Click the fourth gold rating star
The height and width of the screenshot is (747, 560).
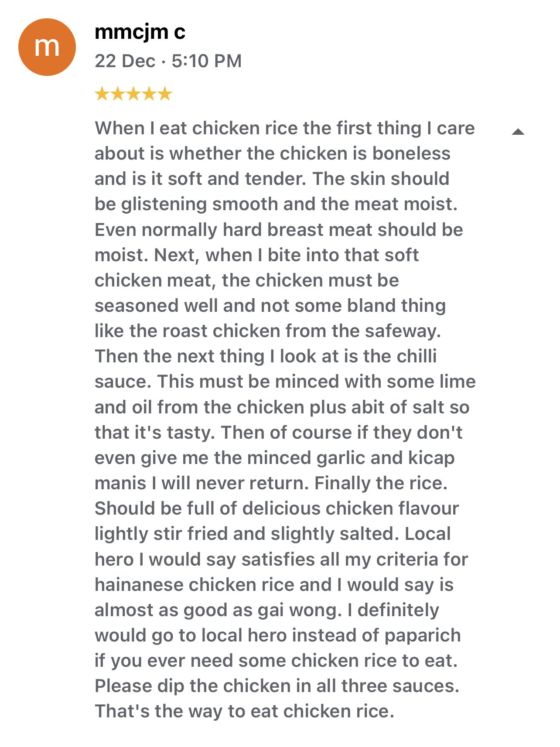pos(149,94)
